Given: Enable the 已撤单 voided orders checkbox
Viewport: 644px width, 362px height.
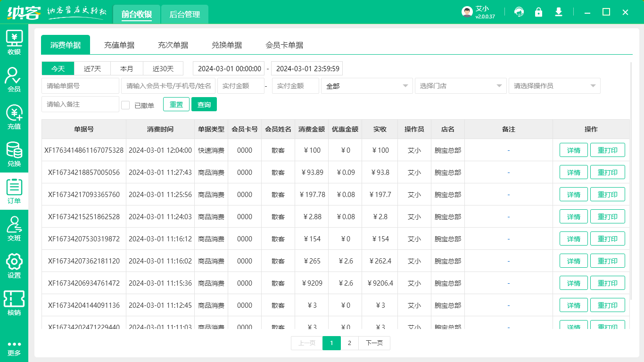Looking at the screenshot, I should (125, 105).
